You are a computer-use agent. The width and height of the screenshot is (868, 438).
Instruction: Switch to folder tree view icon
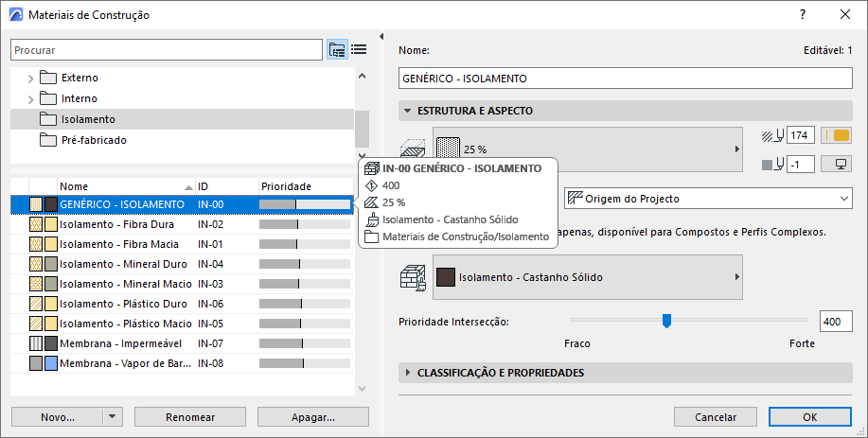tap(337, 49)
